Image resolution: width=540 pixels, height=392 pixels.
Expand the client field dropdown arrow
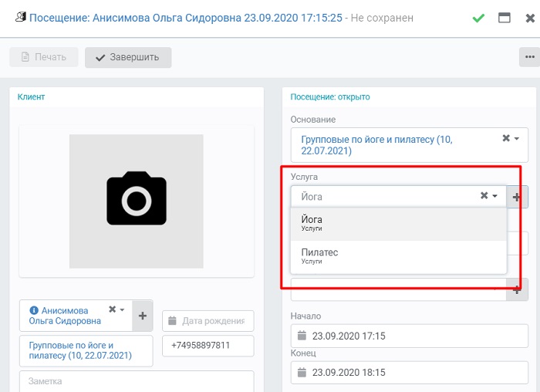[x=122, y=309]
